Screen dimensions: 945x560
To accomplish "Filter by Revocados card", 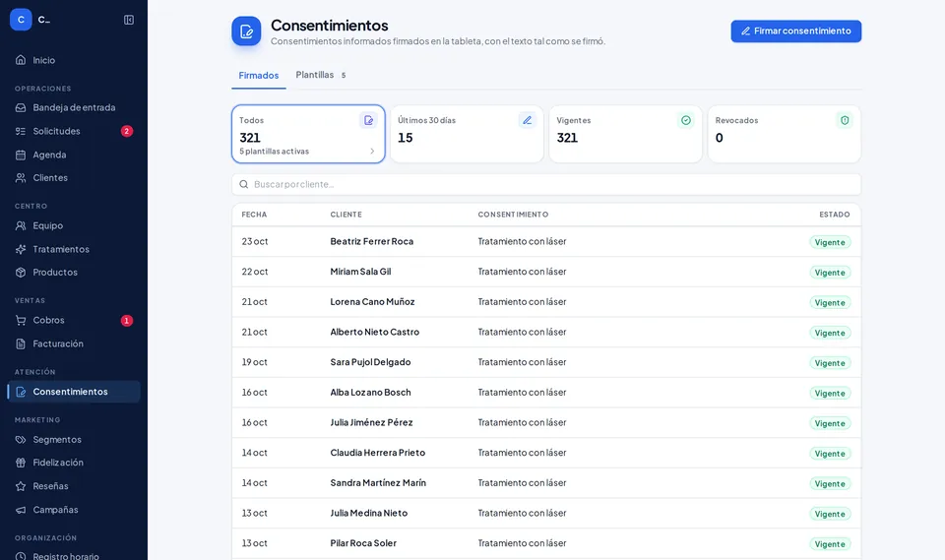I will [785, 134].
